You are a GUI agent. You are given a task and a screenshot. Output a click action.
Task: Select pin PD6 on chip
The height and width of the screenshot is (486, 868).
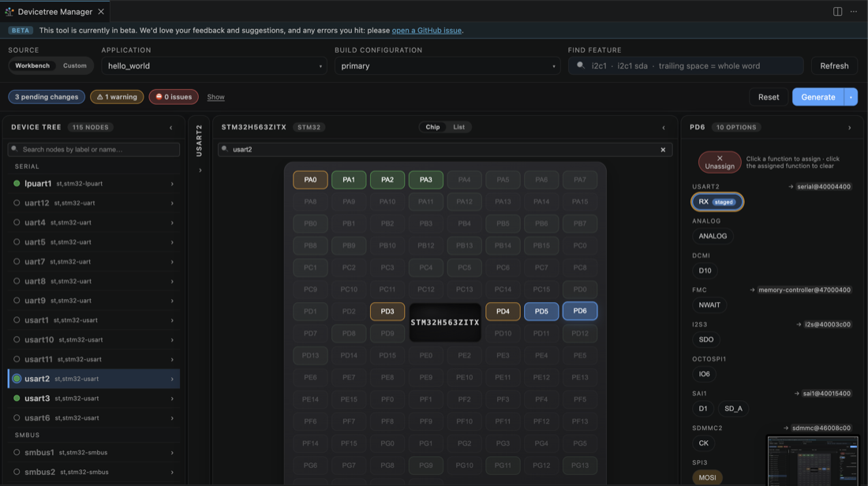tap(580, 311)
